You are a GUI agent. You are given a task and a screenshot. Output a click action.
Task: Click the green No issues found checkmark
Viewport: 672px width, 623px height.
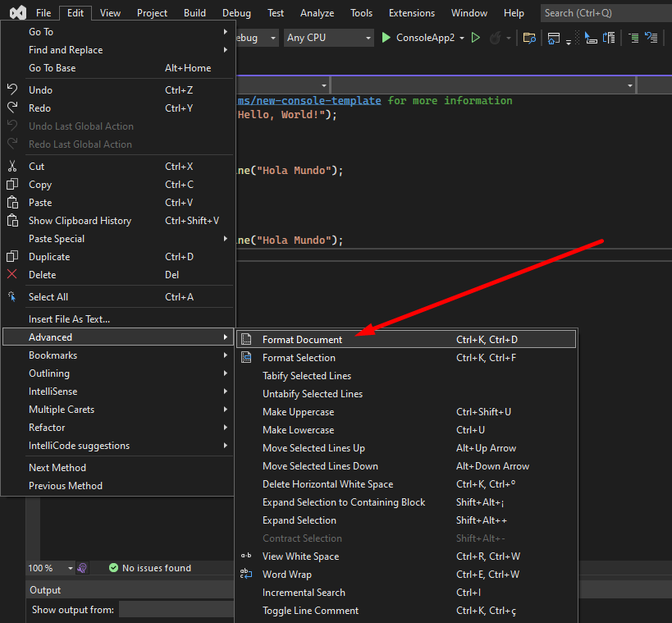(x=114, y=568)
